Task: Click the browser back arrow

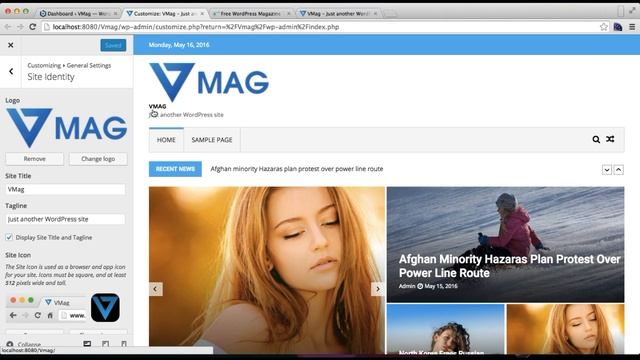Action: (8, 27)
